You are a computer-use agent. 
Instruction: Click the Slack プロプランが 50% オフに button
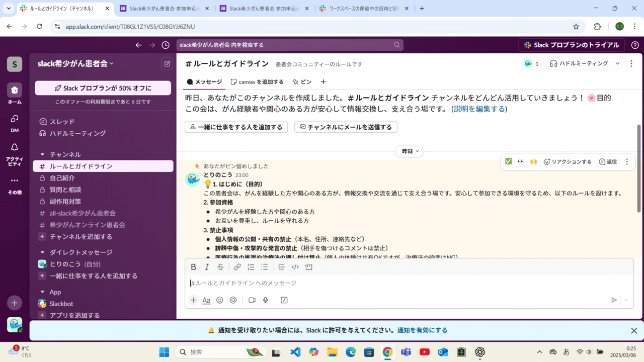tap(103, 88)
